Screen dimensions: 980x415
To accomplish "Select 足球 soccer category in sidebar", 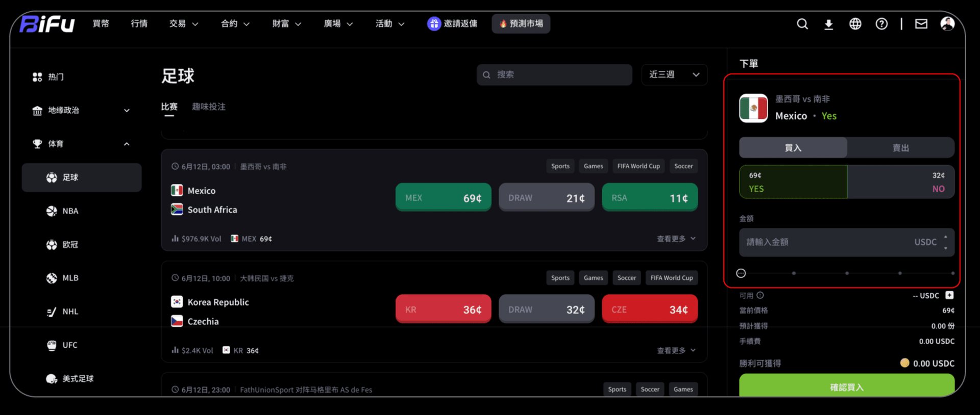I will point(82,177).
